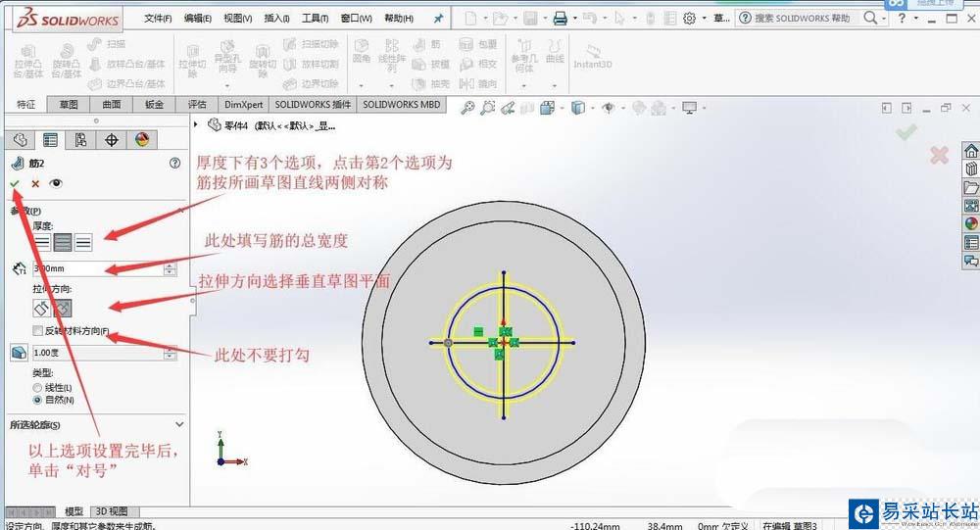980x530 pixels.
Task: Click the print icon in toolbar
Action: (560, 19)
